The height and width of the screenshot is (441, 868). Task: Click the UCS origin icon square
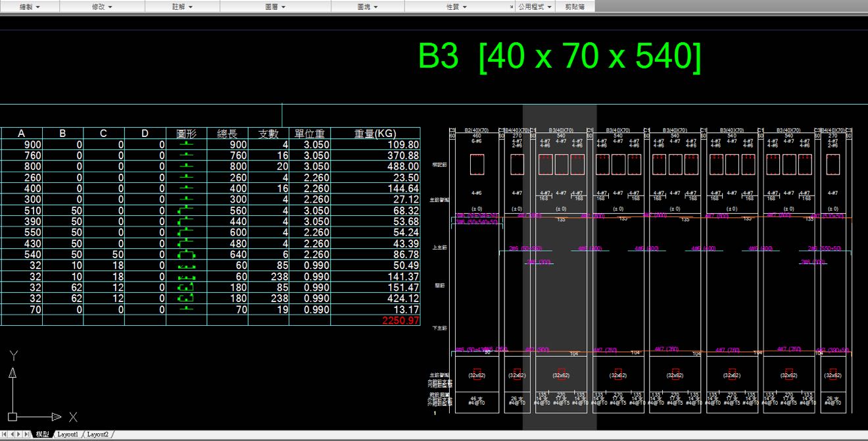[12, 417]
